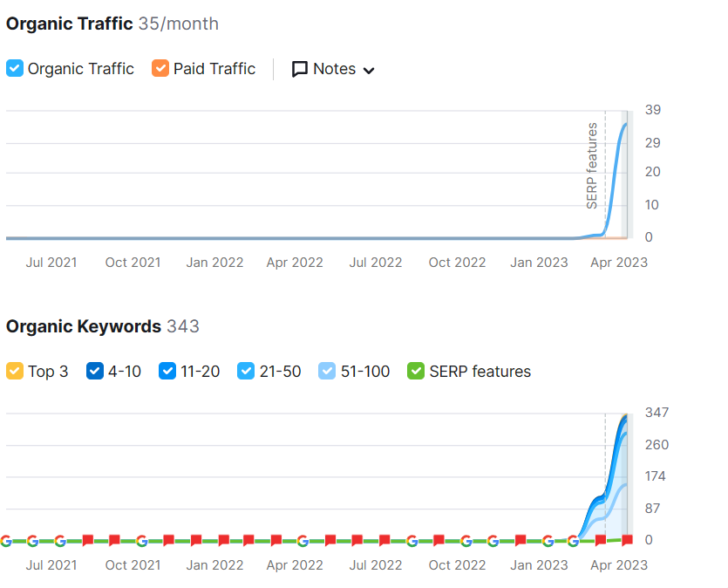Viewport: 728px width, 588px height.
Task: Hide the 11-20 positions series
Action: (167, 372)
